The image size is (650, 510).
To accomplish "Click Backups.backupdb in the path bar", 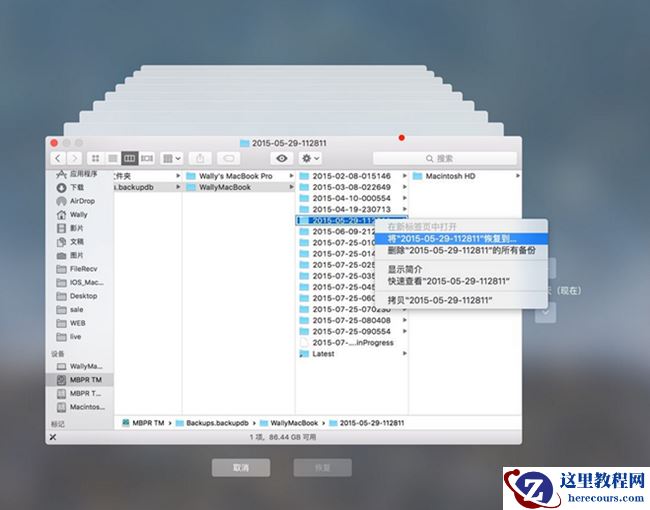I will [212, 423].
